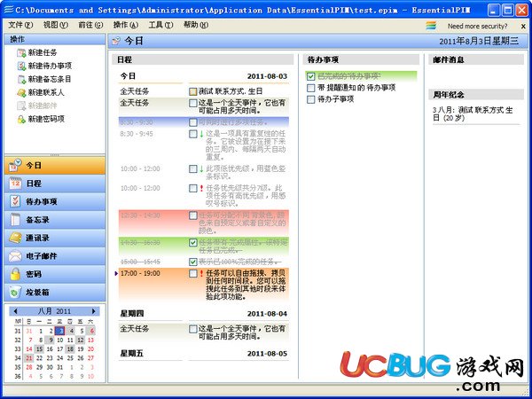This screenshot has width=532, height=399.
Task: Click the 新建密码项 lock icon
Action: (x=21, y=119)
